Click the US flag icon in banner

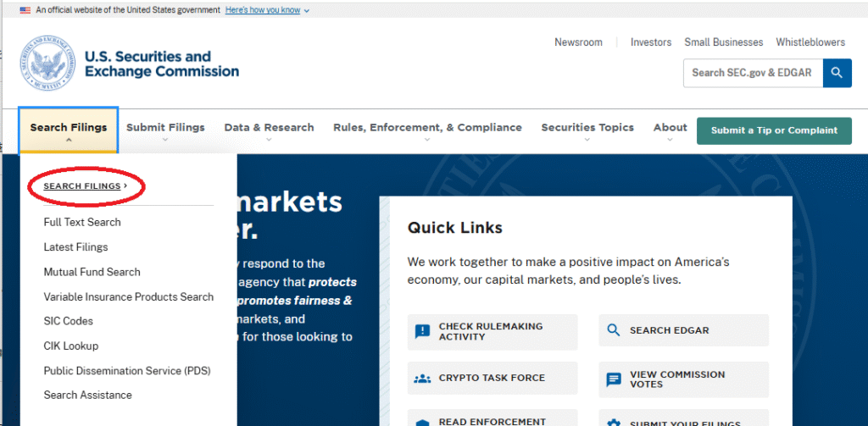tap(25, 10)
